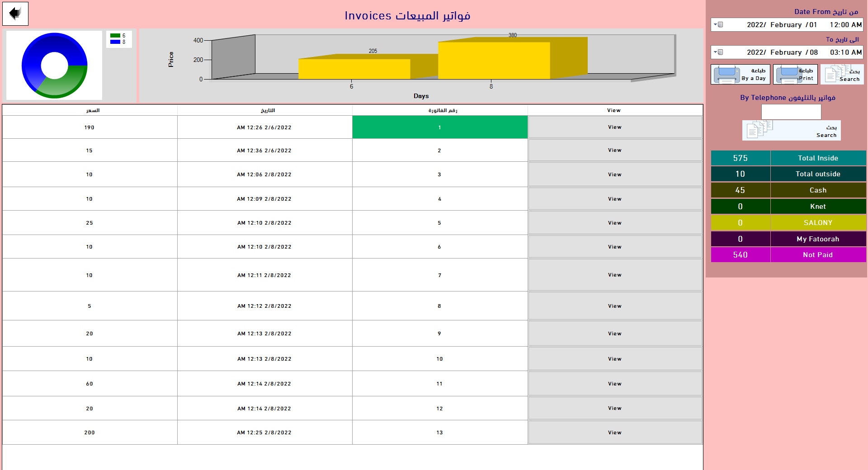Click the Cash label
This screenshot has width=868, height=470.
(x=818, y=190)
